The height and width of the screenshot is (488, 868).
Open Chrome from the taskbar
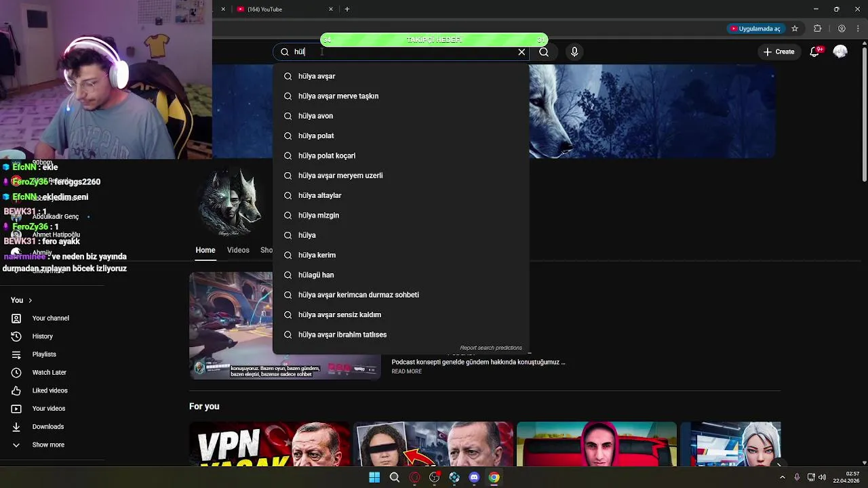[494, 477]
